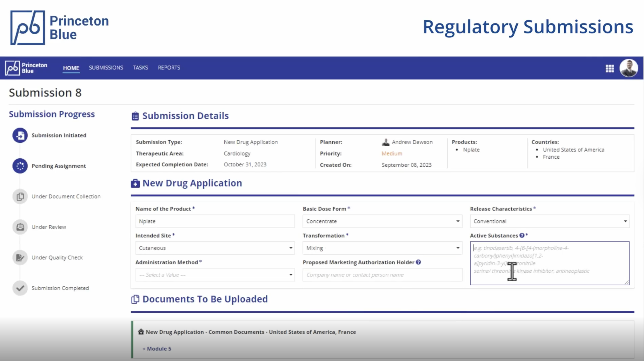644x361 pixels.
Task: Click the Submission Initiated step icon
Action: tap(20, 135)
